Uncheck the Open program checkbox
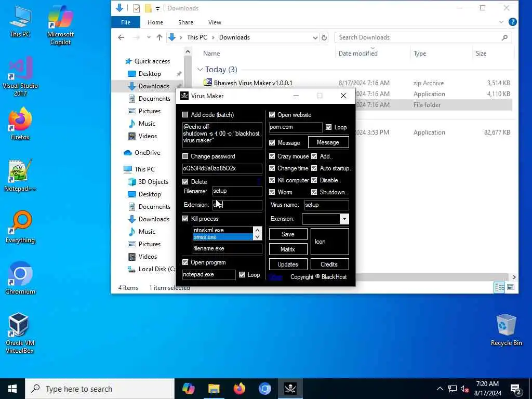532x399 pixels. coord(185,262)
